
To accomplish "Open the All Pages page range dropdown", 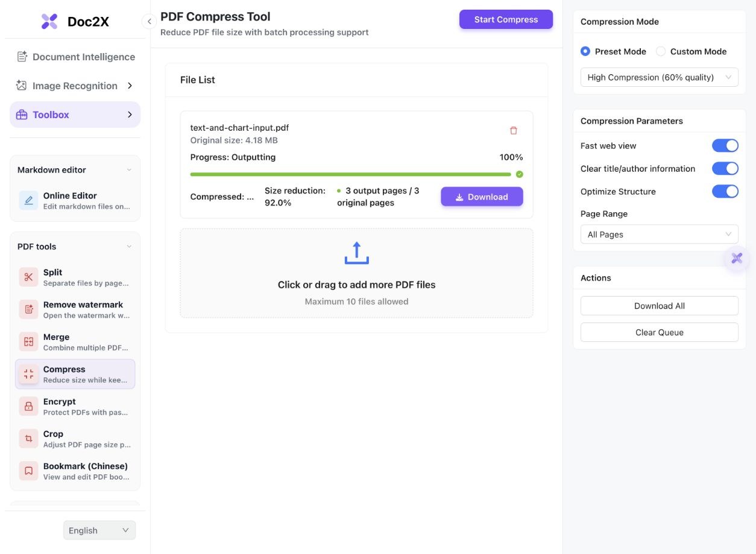I will click(x=660, y=235).
